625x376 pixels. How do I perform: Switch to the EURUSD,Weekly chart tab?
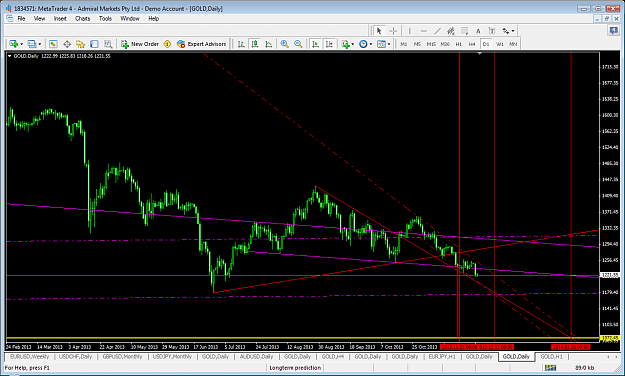coord(29,356)
